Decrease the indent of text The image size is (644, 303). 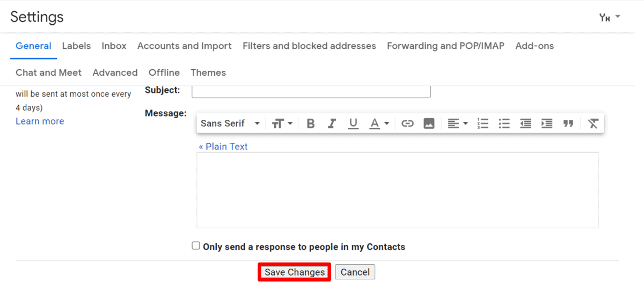pyautogui.click(x=525, y=124)
